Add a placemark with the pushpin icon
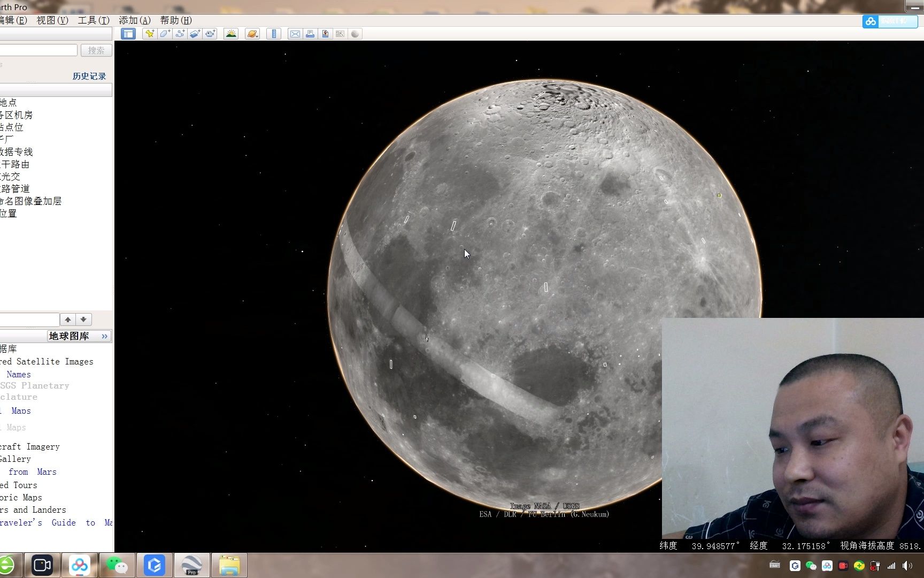Viewport: 924px width, 578px height. pyautogui.click(x=150, y=34)
